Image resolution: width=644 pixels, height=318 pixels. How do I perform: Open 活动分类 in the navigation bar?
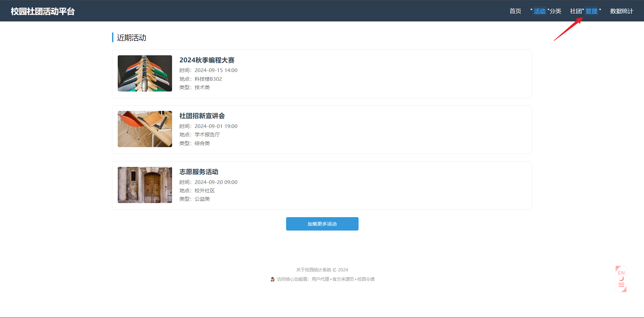point(546,11)
